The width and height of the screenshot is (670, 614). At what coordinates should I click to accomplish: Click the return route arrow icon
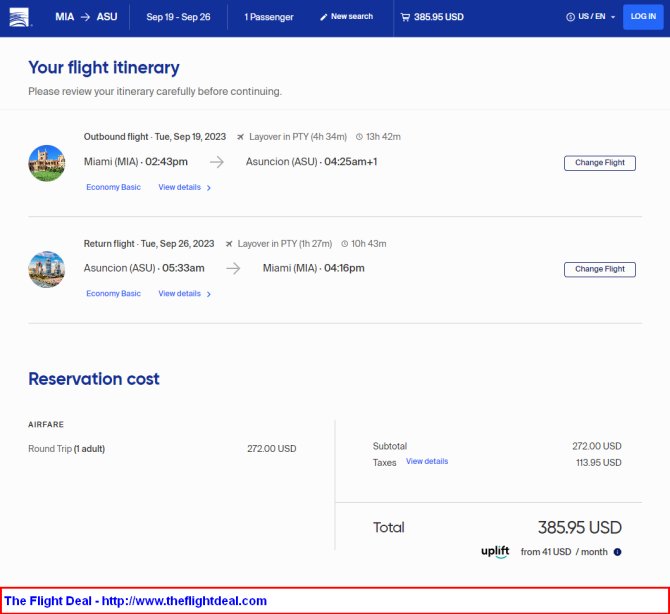(233, 268)
